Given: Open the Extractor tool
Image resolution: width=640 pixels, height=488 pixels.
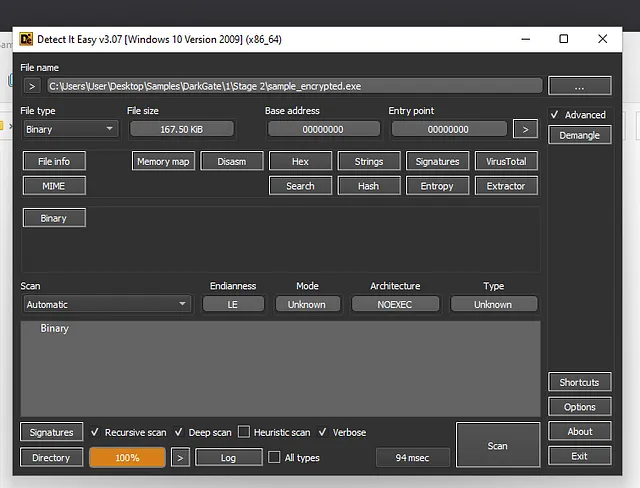Looking at the screenshot, I should [x=506, y=186].
